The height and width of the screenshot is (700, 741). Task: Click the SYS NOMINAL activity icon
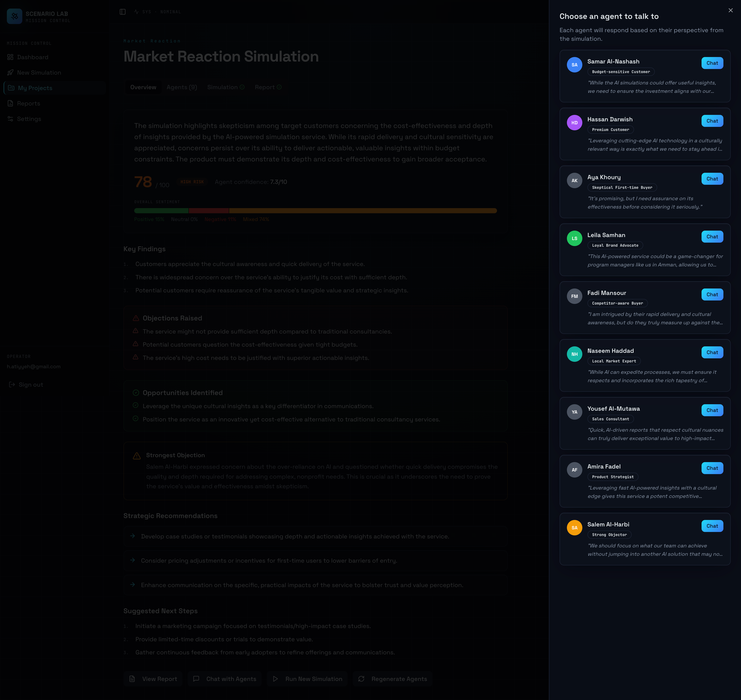137,12
